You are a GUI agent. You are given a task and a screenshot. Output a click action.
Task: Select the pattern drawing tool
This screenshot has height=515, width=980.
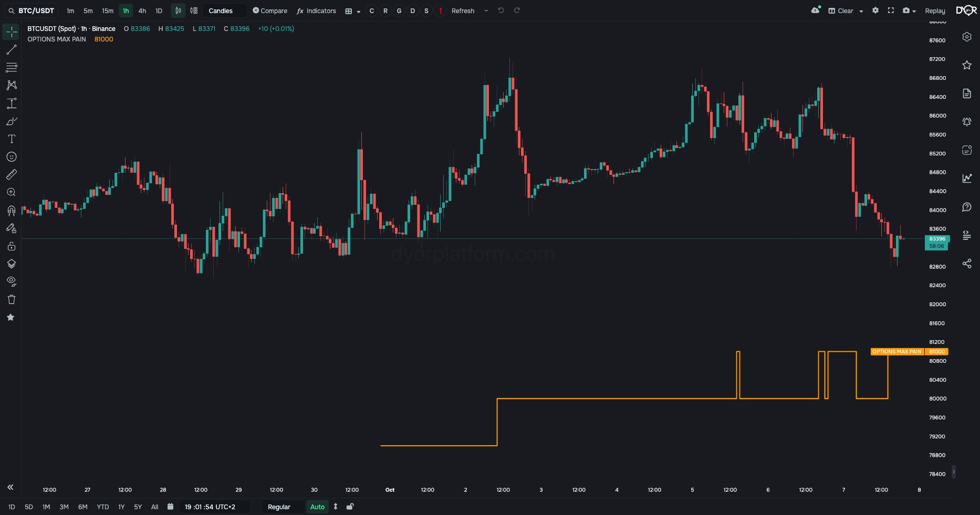point(11,85)
